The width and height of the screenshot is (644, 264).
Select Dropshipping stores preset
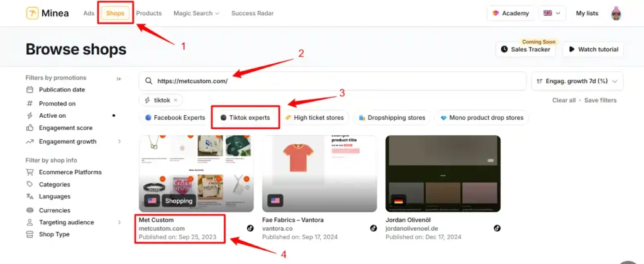pyautogui.click(x=392, y=118)
